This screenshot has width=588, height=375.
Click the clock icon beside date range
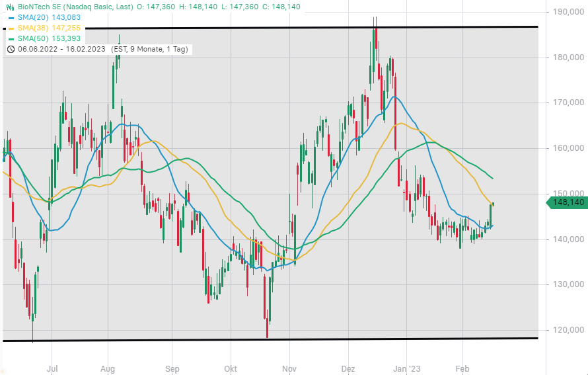coord(11,49)
